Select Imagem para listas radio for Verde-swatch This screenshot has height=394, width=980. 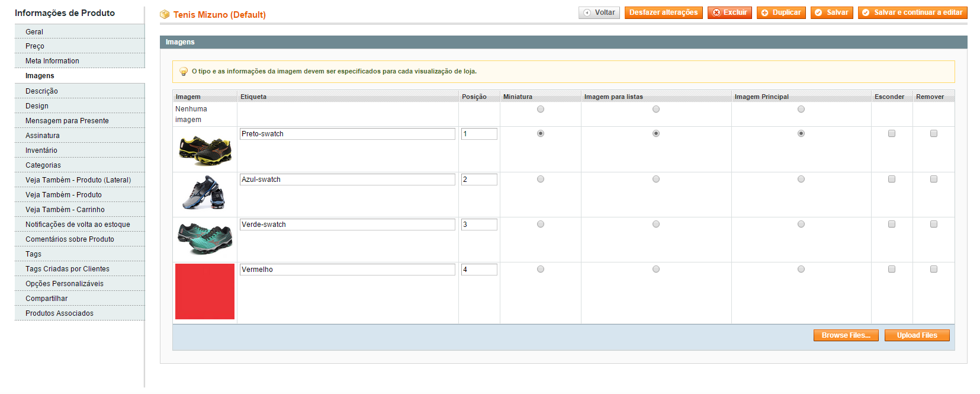(656, 224)
